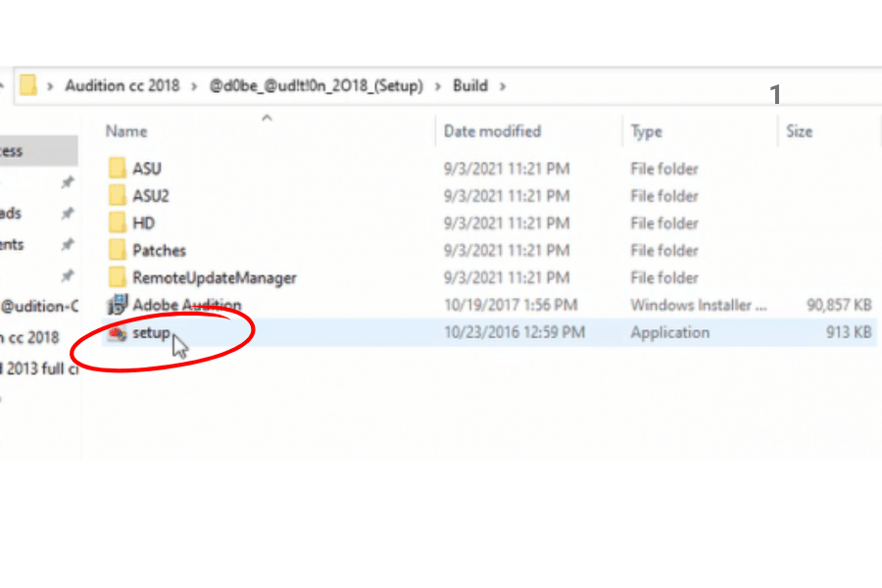The width and height of the screenshot is (882, 588).
Task: Expand chevron after the (Setup) breadcrumb folder
Action: click(x=438, y=86)
